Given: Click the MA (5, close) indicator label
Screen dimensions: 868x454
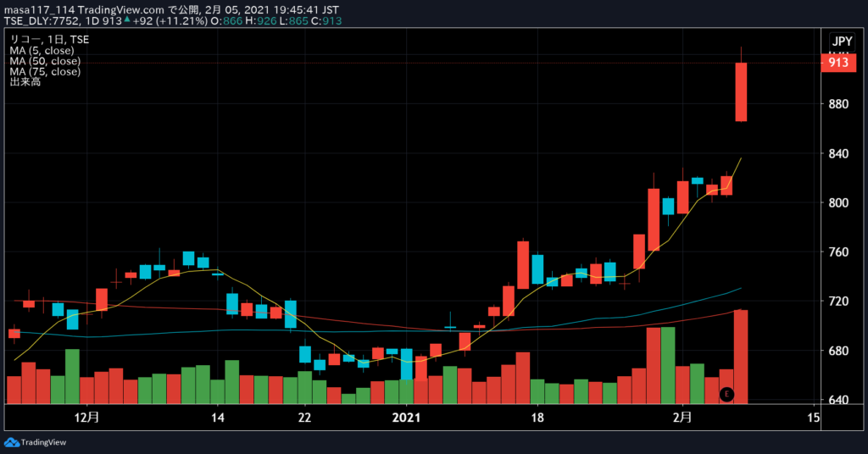Looking at the screenshot, I should click(42, 50).
